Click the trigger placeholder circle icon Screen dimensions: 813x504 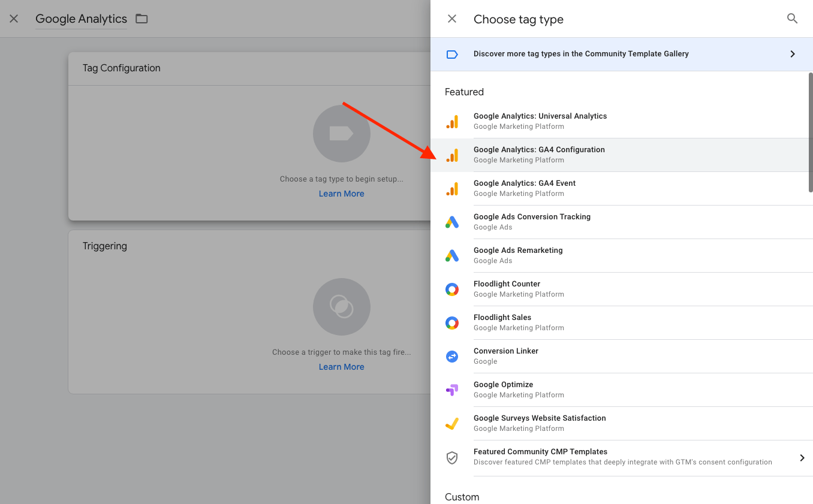pyautogui.click(x=342, y=307)
